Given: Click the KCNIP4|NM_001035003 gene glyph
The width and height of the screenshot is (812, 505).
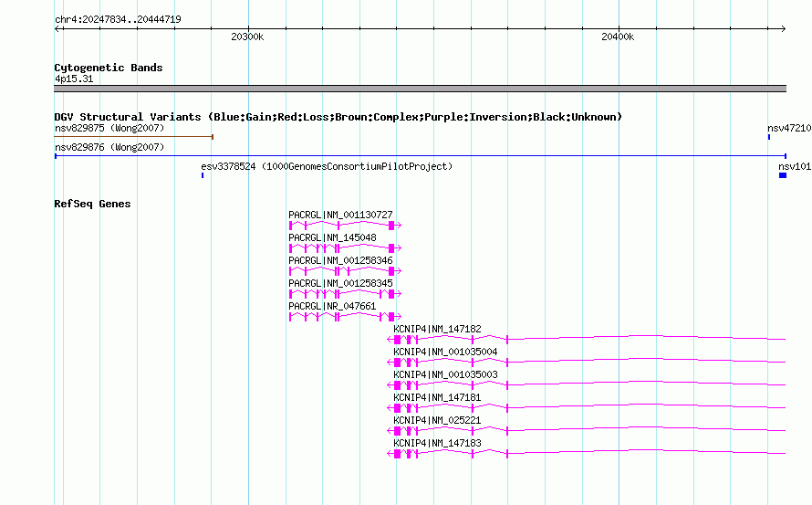Looking at the screenshot, I should [587, 384].
